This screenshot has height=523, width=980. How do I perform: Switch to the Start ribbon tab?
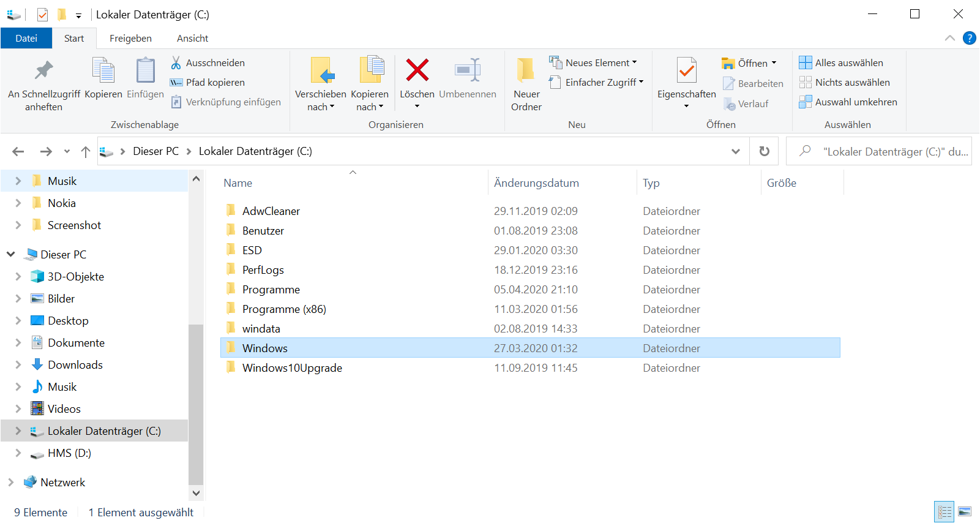tap(74, 38)
